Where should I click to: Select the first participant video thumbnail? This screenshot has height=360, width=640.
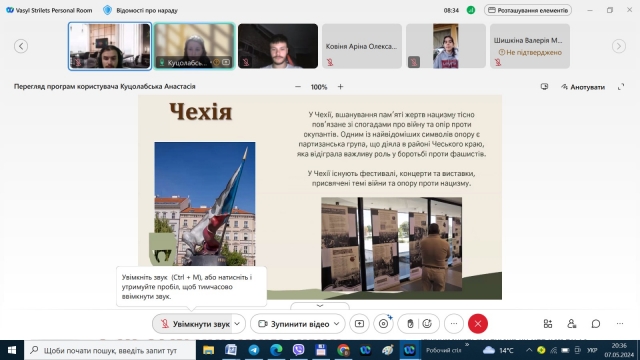tap(110, 46)
